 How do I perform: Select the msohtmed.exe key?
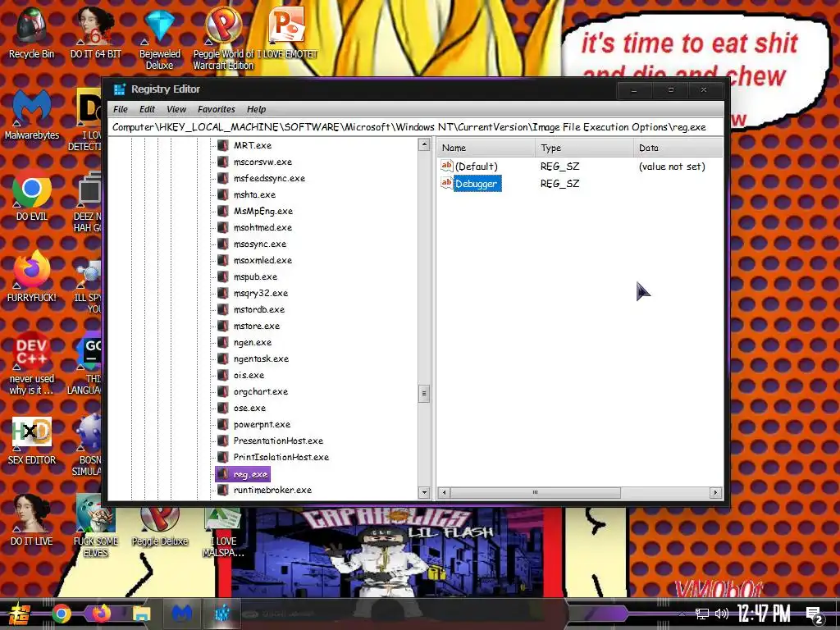pyautogui.click(x=262, y=228)
